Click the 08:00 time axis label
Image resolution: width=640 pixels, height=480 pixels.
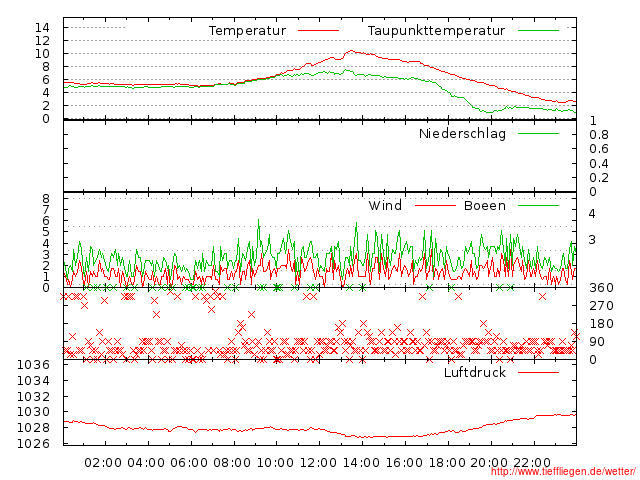pyautogui.click(x=232, y=463)
